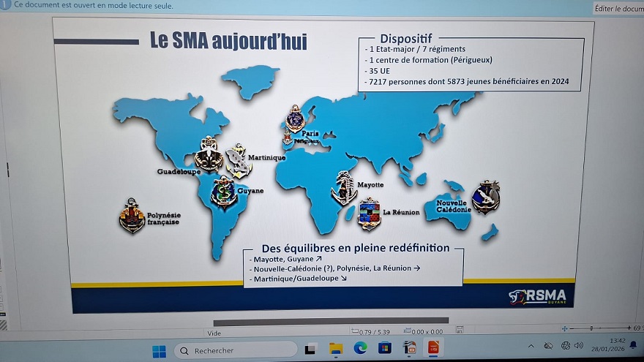Viewport: 644px width, 362px height.
Task: Click the fit slide to window icon
Action: point(563,329)
